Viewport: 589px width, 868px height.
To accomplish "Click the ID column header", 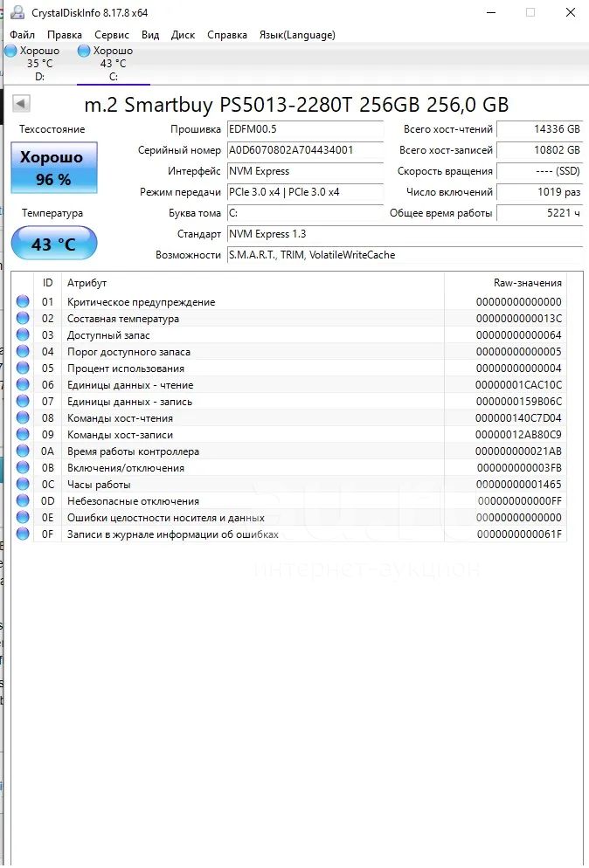I will pyautogui.click(x=48, y=283).
